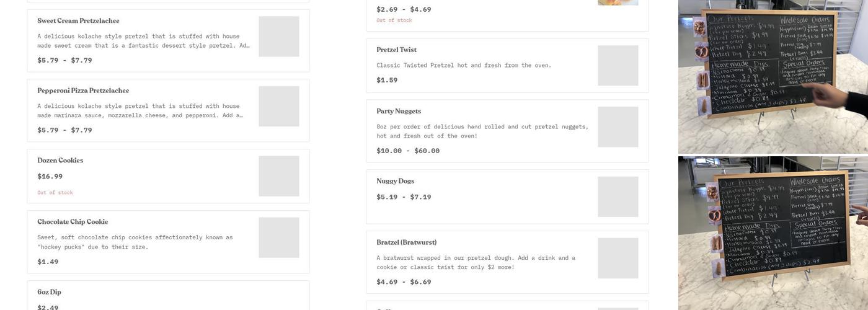Click the 8oz per order nuggets description
The height and width of the screenshot is (310, 868).
482,131
